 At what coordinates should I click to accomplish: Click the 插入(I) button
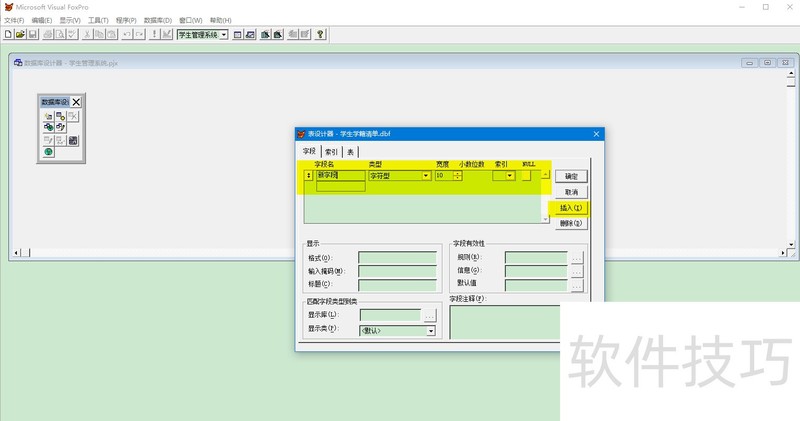pyautogui.click(x=571, y=207)
